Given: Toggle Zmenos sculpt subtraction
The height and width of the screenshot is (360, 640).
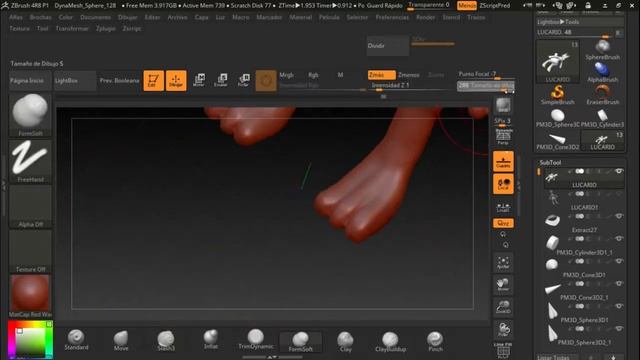Looking at the screenshot, I should (x=409, y=75).
